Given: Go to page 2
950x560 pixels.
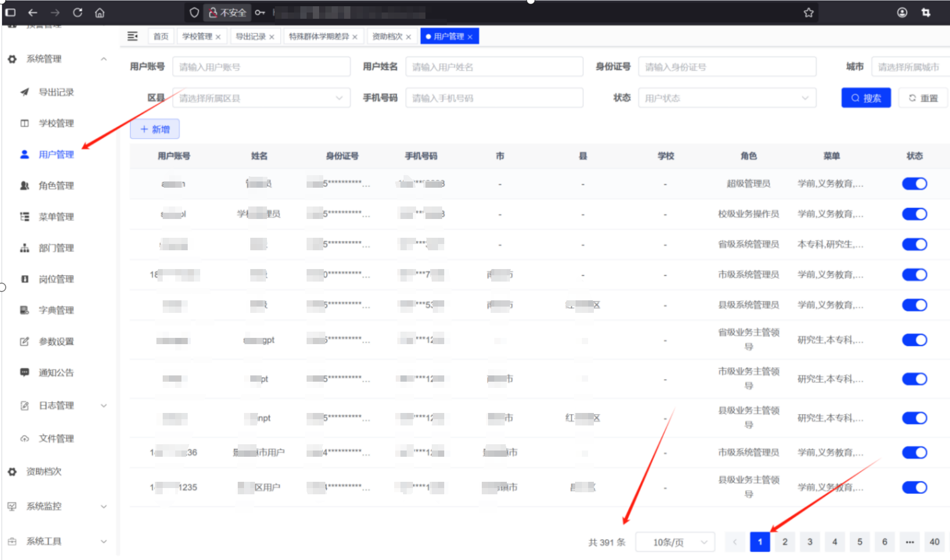Looking at the screenshot, I should [x=785, y=542].
